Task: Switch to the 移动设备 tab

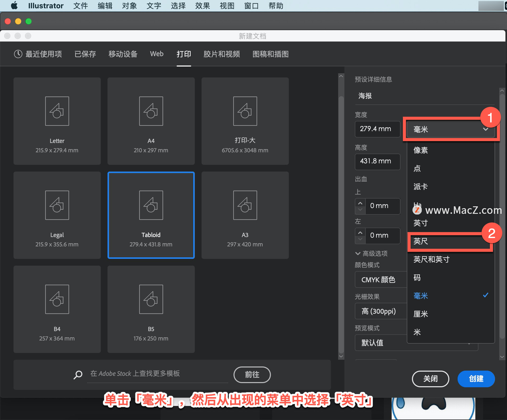Action: (x=123, y=54)
